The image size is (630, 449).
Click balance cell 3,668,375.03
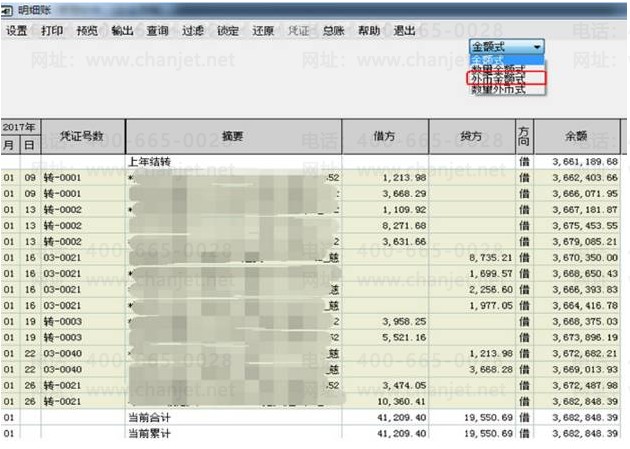(585, 322)
